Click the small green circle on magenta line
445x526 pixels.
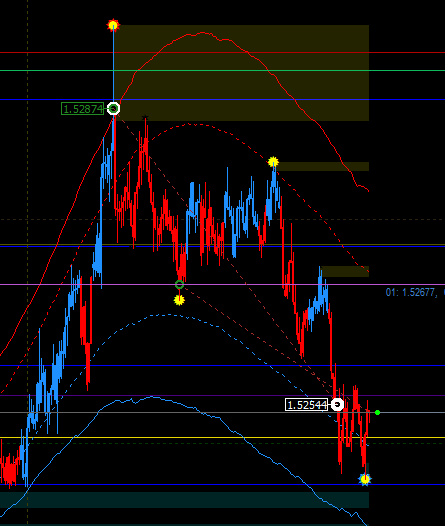click(180, 285)
